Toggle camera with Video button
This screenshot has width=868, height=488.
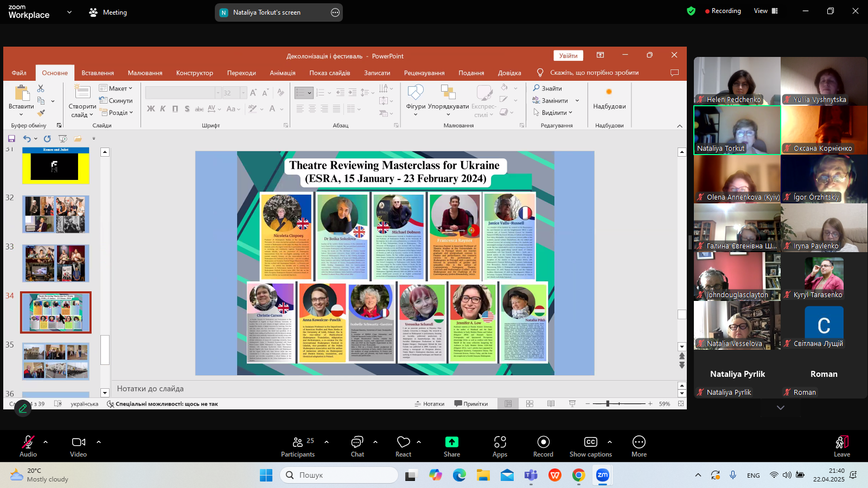pyautogui.click(x=79, y=446)
